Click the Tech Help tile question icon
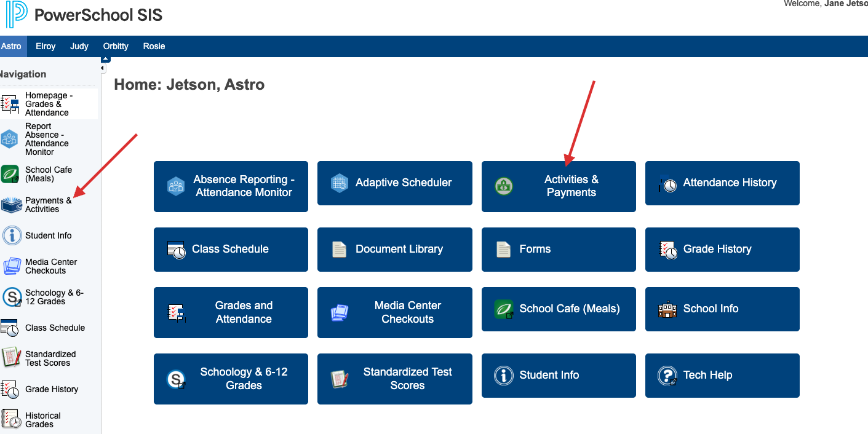Screen dimensions: 868x434 [x=667, y=375]
